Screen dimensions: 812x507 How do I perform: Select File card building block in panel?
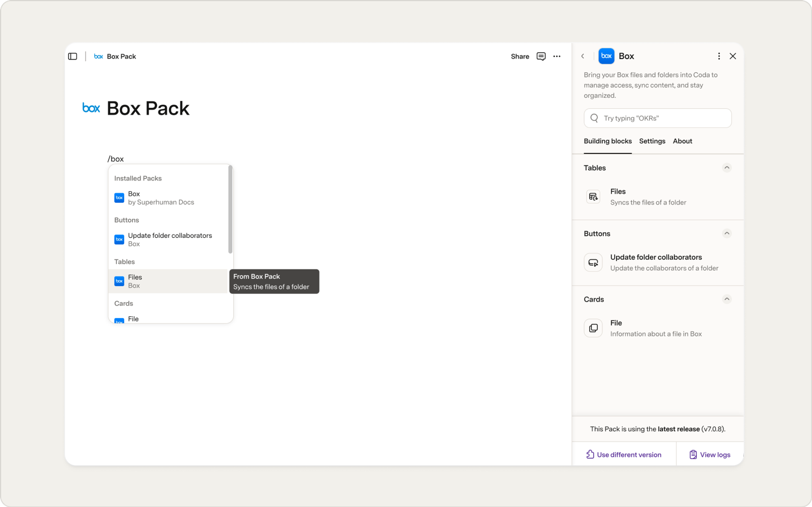pos(657,328)
